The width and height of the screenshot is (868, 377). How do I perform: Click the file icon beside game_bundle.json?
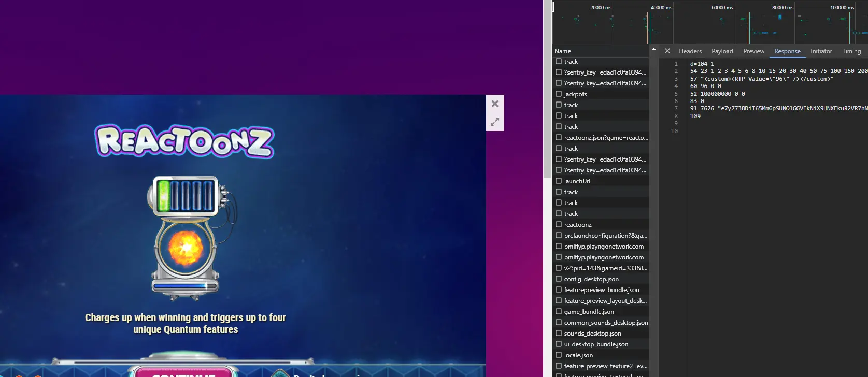[559, 311]
